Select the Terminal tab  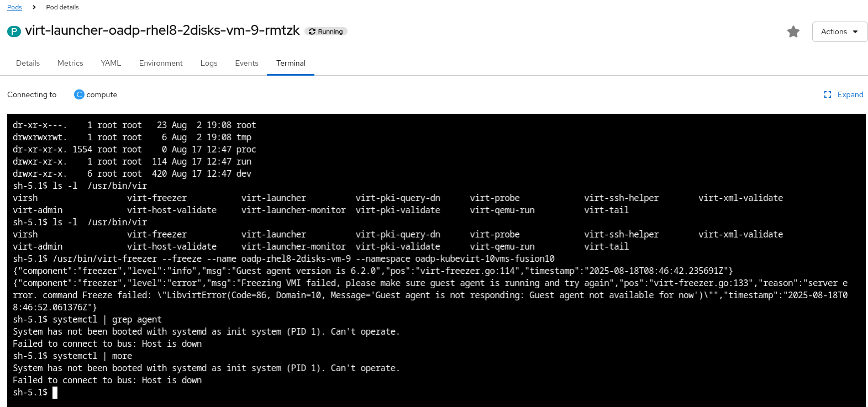pos(291,63)
